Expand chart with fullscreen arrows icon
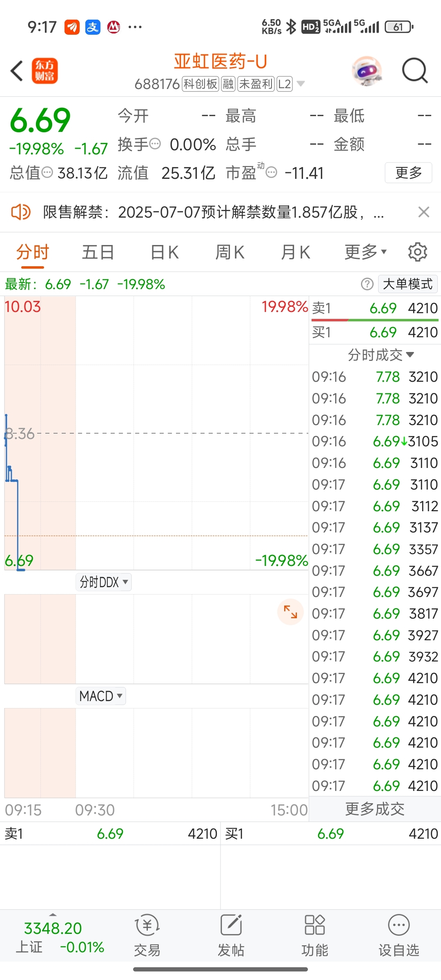The height and width of the screenshot is (980, 441). click(x=290, y=612)
